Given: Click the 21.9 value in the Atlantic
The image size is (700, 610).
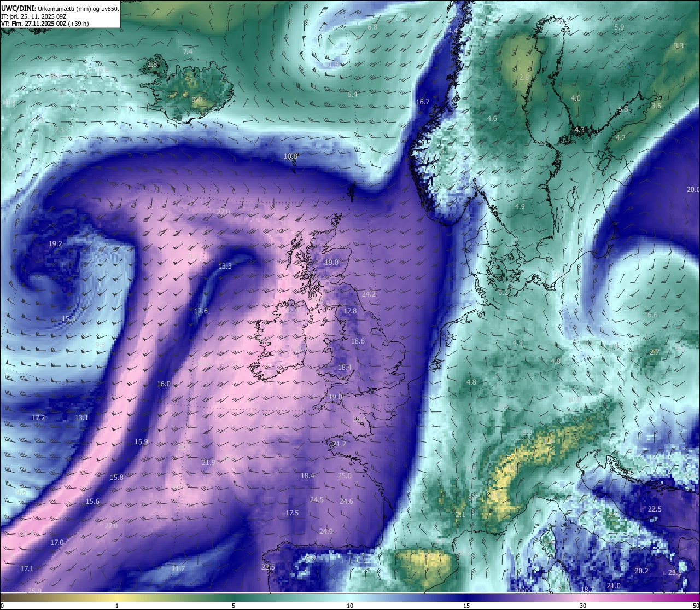Looking at the screenshot, I should 208,463.
